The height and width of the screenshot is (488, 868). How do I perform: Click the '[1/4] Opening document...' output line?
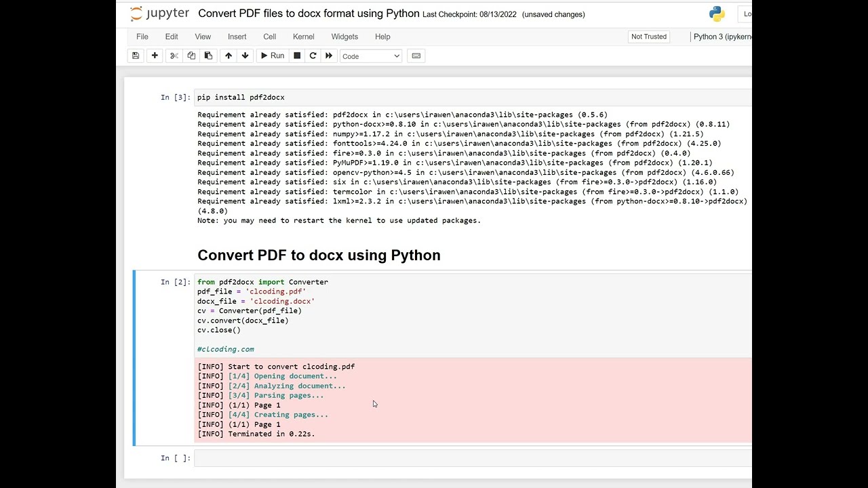(x=267, y=376)
